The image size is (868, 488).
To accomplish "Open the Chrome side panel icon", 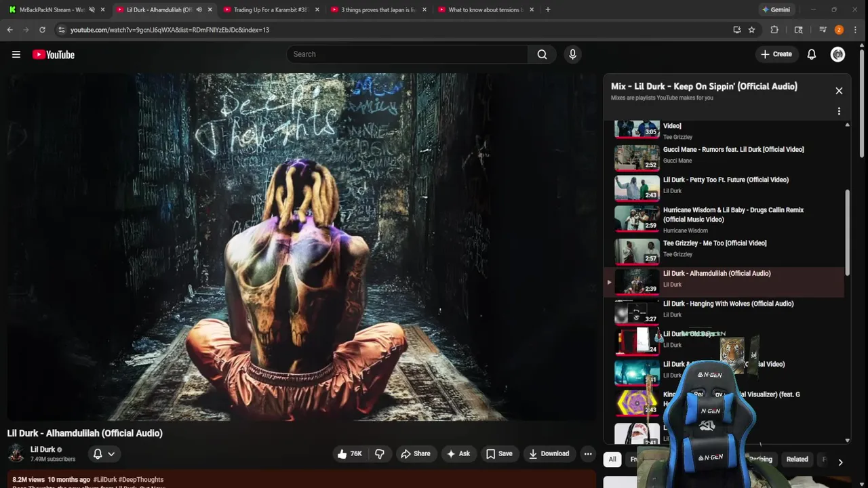I will pyautogui.click(x=798, y=30).
